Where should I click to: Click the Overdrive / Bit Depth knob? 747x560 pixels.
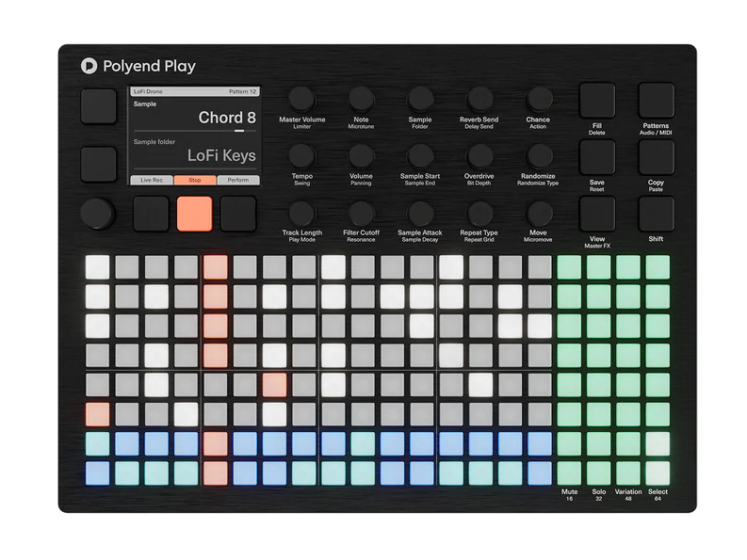pos(479,155)
